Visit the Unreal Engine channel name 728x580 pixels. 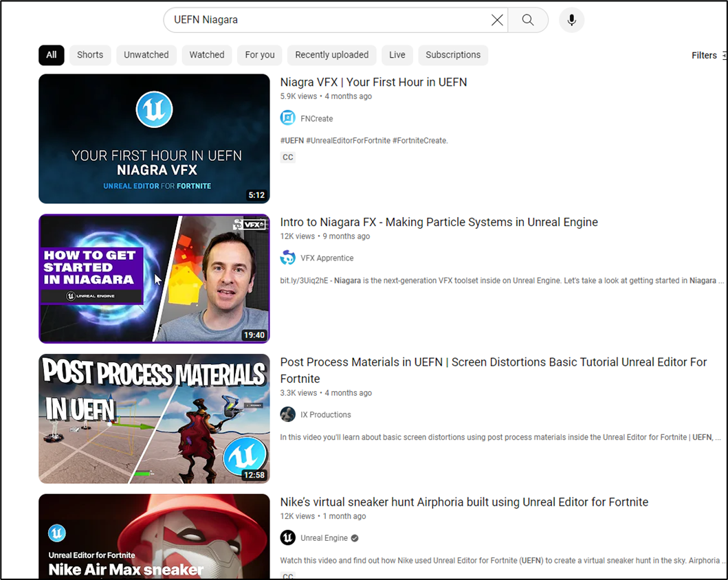(324, 538)
